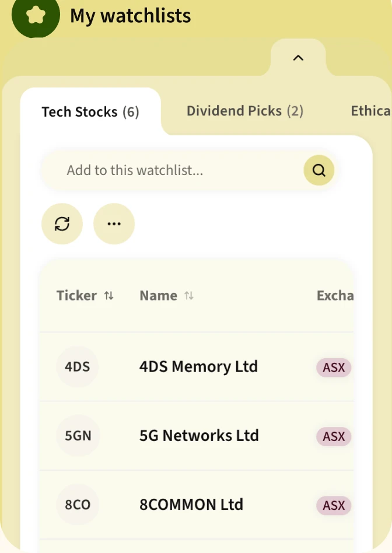This screenshot has width=392, height=553.
Task: Click the green star watchlists icon
Action: [36, 16]
